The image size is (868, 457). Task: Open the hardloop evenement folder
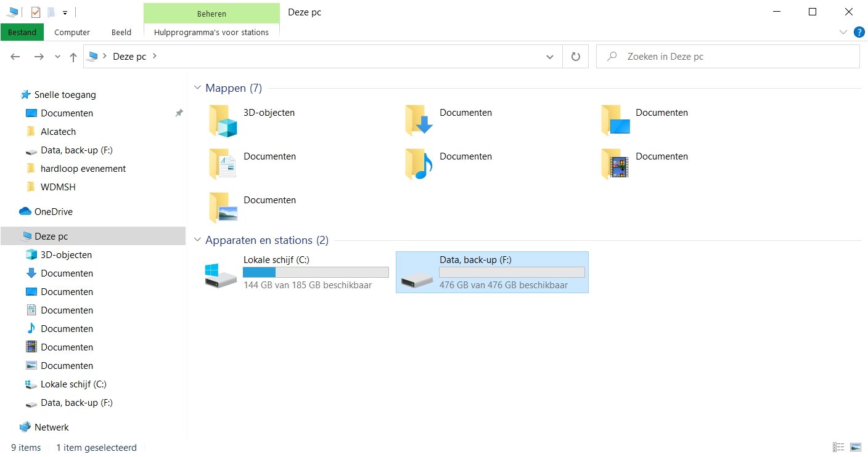pyautogui.click(x=83, y=169)
